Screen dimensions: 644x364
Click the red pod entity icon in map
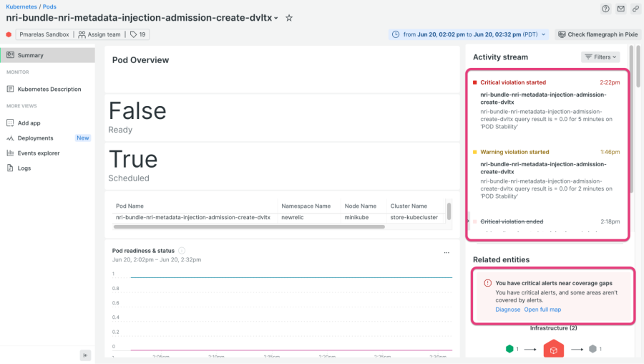(x=553, y=349)
